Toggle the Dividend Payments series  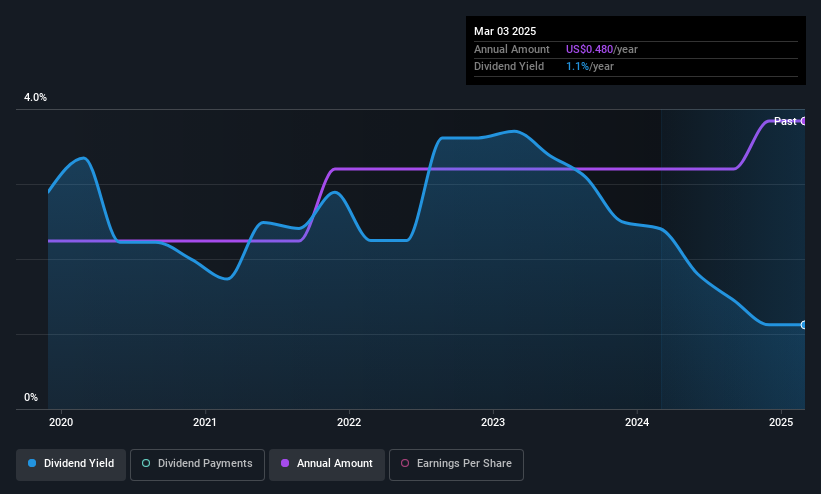pyautogui.click(x=197, y=465)
